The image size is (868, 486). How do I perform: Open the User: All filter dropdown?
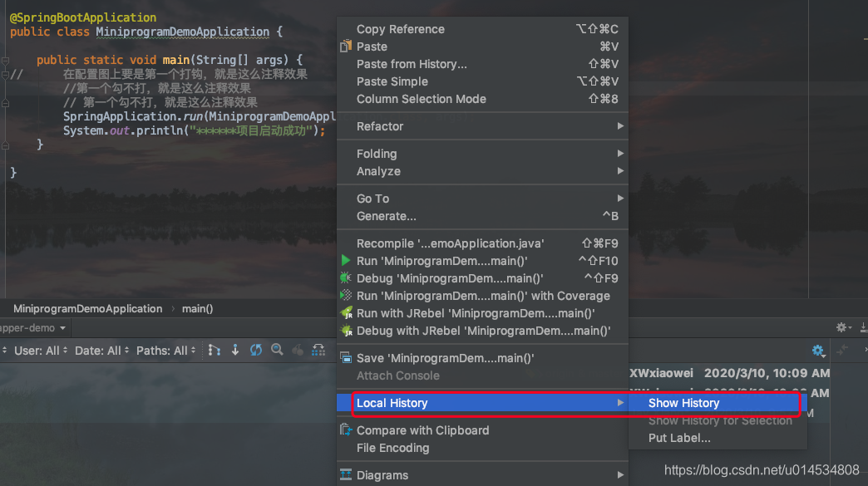[41, 351]
